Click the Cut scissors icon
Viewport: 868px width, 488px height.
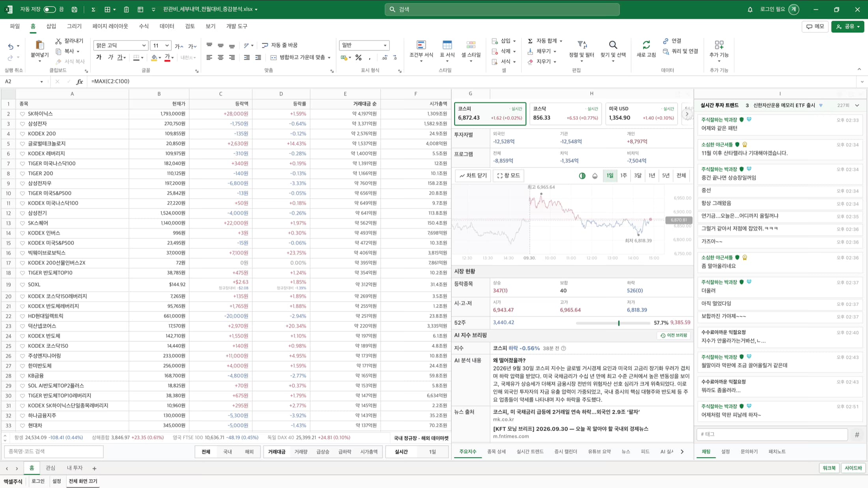(x=58, y=41)
